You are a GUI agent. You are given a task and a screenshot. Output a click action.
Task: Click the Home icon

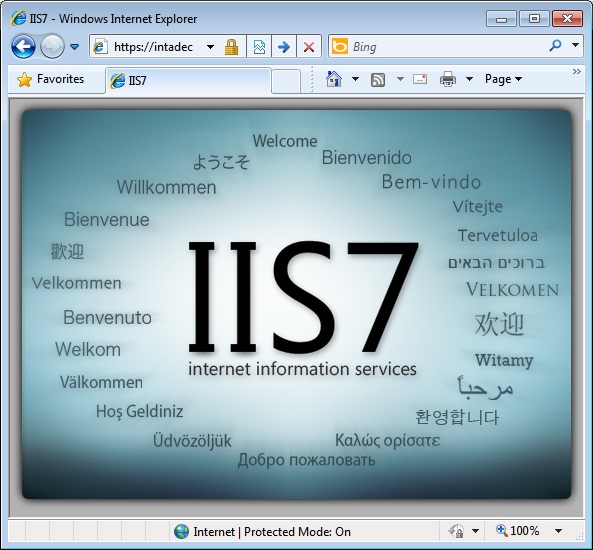click(334, 79)
